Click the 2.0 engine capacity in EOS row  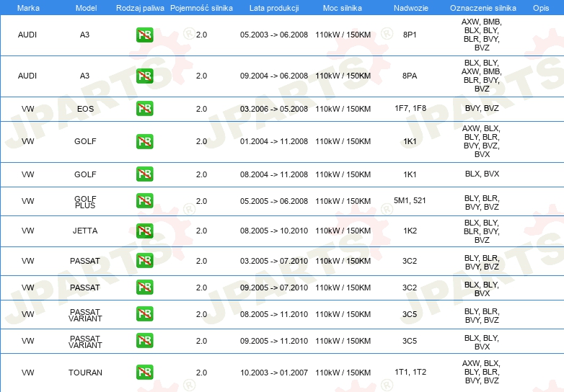pyautogui.click(x=201, y=109)
